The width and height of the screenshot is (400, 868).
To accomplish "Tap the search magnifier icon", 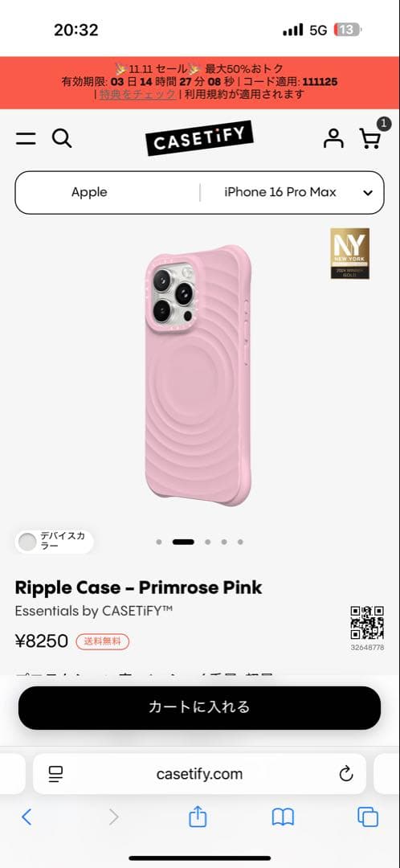I will tap(62, 138).
